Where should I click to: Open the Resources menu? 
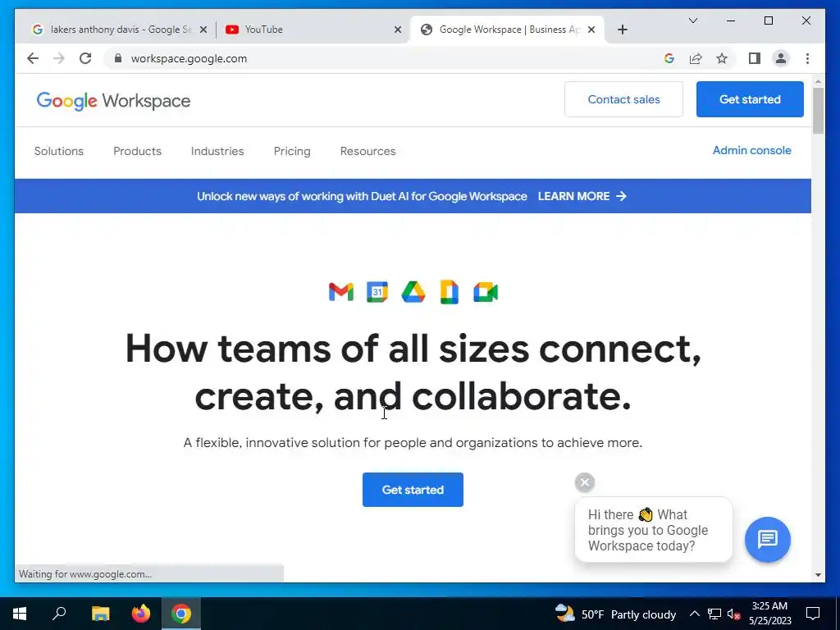point(367,151)
